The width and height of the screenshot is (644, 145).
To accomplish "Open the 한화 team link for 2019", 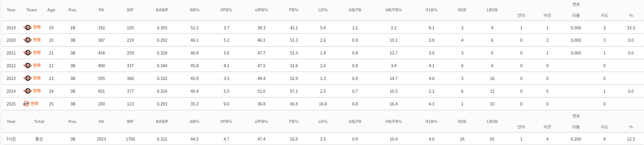I will click(x=37, y=27).
